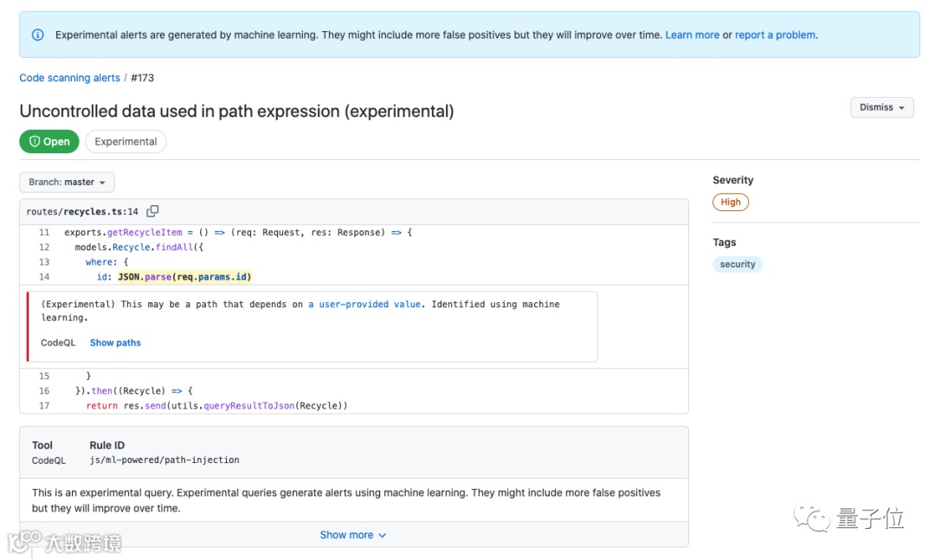Select the Experimental label badge

click(x=126, y=142)
